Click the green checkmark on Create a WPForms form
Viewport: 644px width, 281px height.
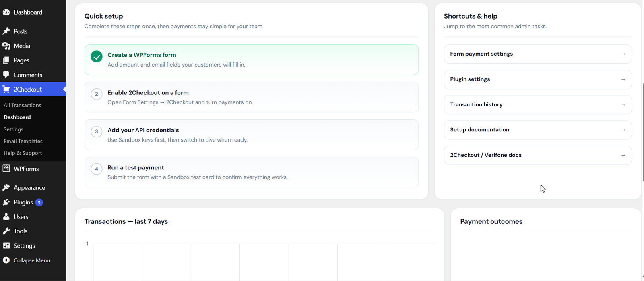97,56
